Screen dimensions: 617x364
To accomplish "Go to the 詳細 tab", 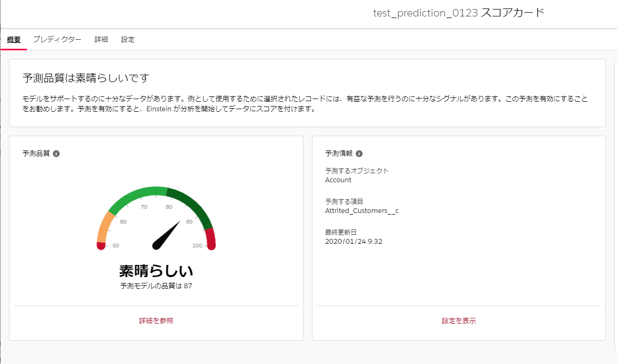I will 101,40.
